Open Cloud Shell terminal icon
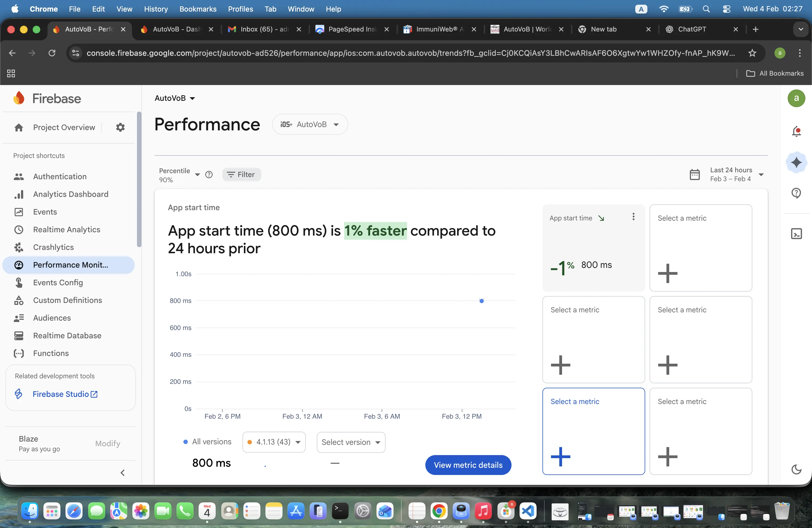The image size is (812, 528). (x=796, y=234)
